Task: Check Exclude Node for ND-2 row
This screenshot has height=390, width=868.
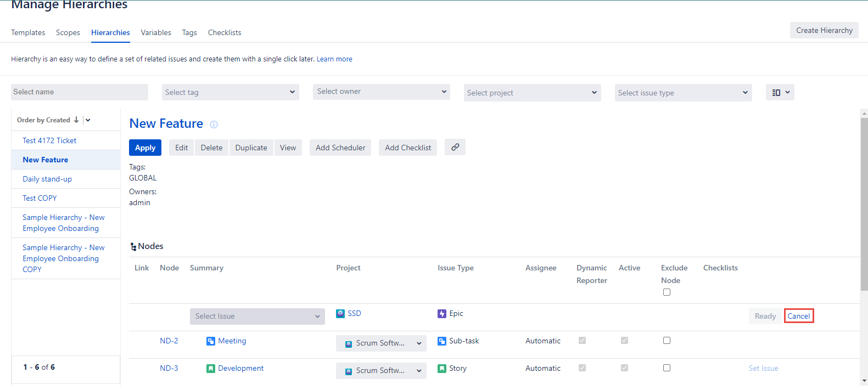Action: (x=667, y=341)
